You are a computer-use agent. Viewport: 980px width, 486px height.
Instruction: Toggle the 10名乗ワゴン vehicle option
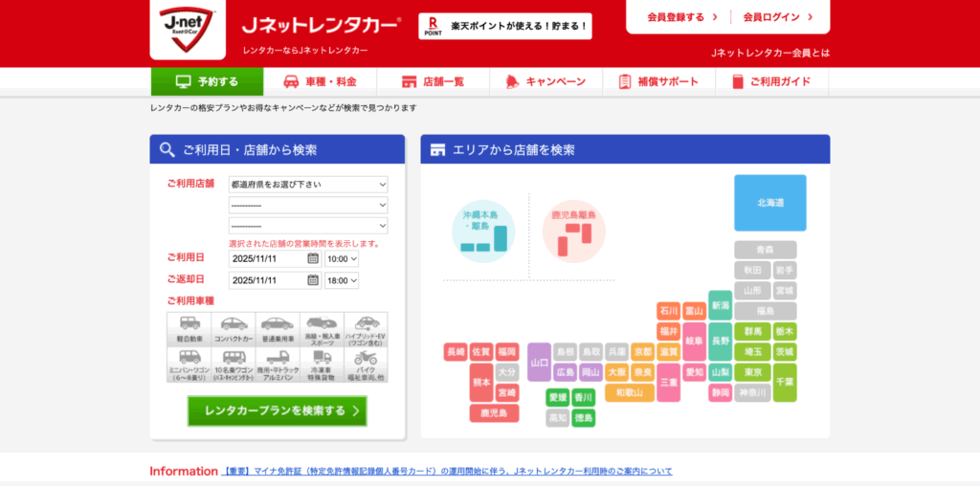point(234,364)
